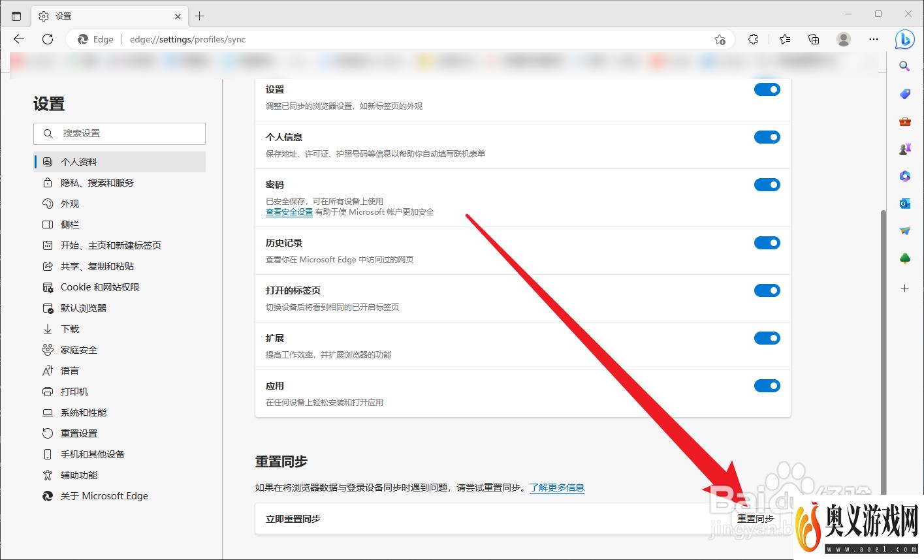Open 下载 settings section
Viewport: 924px width, 560px height.
(119, 329)
